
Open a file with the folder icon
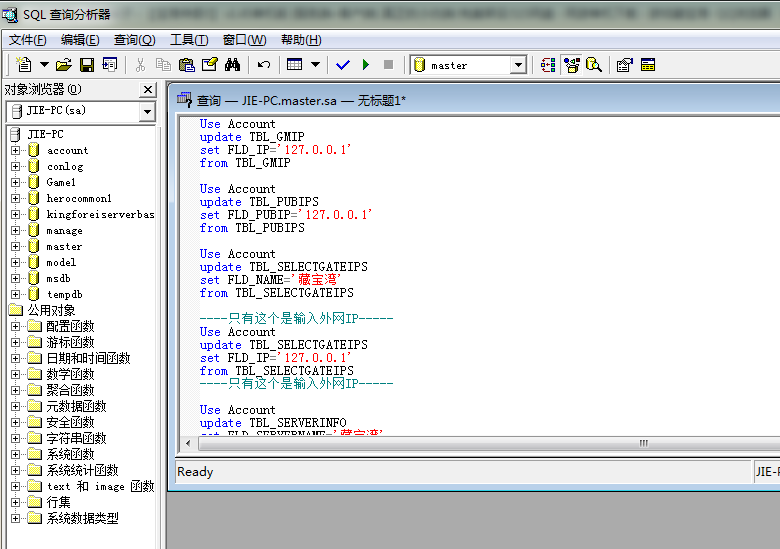[x=64, y=65]
